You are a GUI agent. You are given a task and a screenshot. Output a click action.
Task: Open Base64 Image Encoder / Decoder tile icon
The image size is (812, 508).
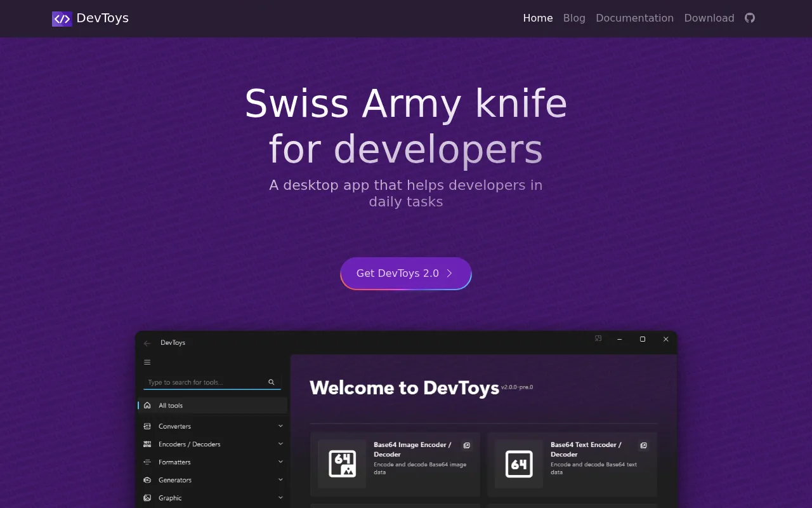[342, 464]
